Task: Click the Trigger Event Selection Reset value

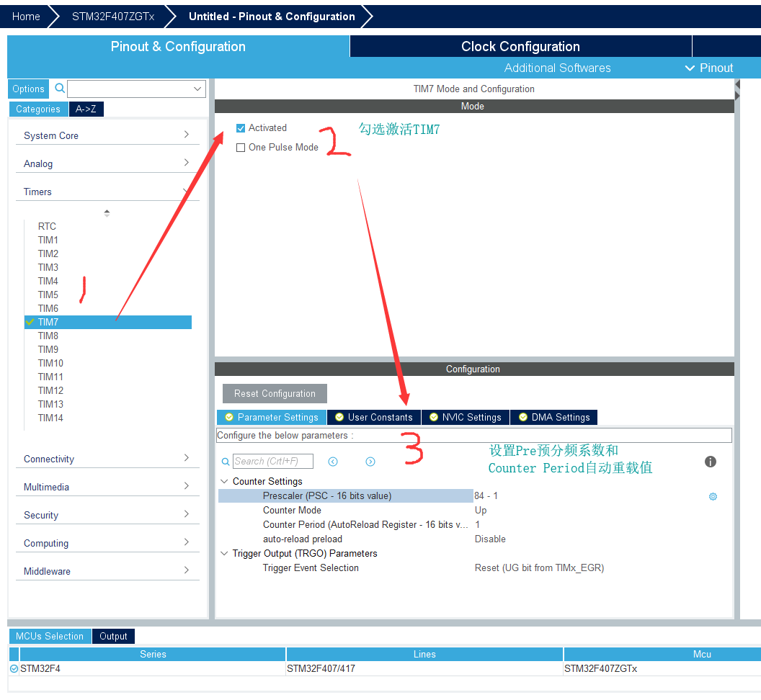Action: (539, 567)
